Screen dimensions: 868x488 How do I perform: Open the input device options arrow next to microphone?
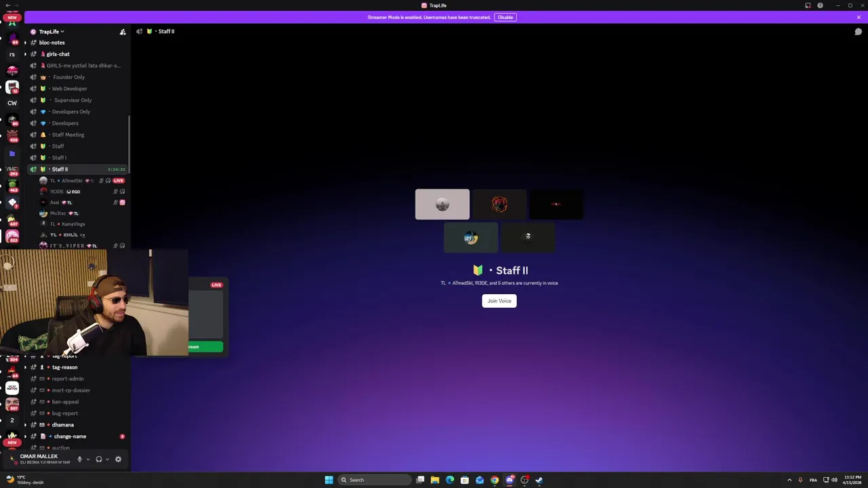[x=87, y=460]
